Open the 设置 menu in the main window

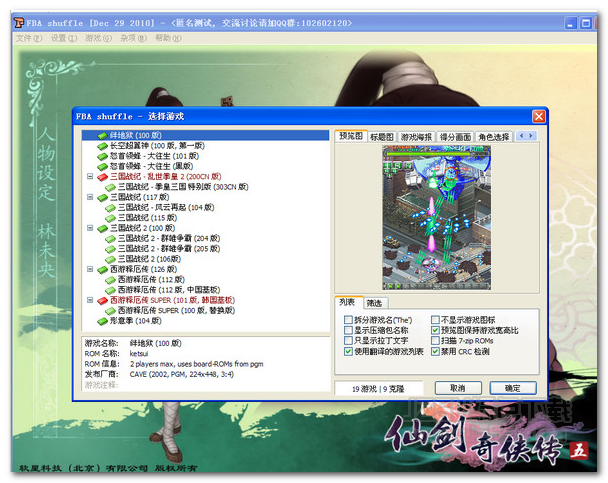pos(64,38)
